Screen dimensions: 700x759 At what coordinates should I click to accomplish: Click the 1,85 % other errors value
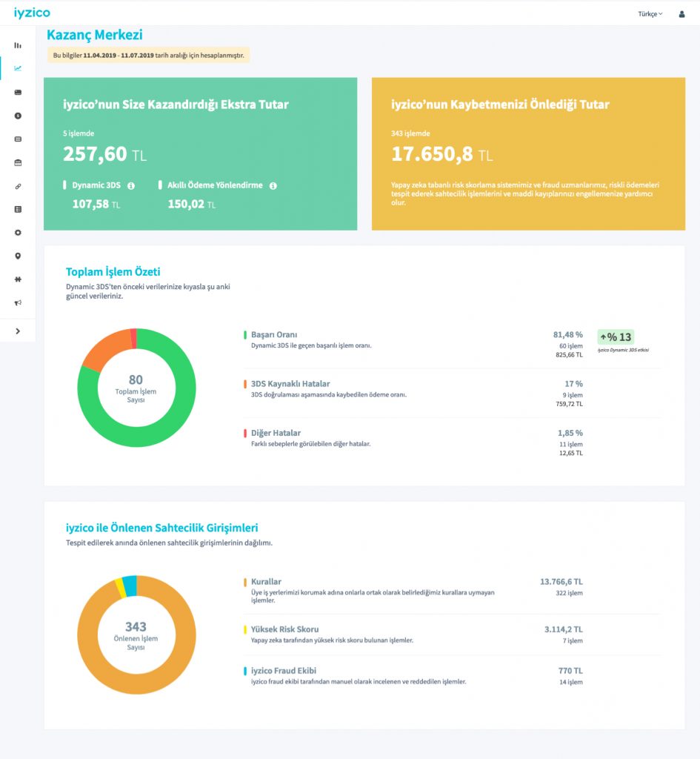coord(570,433)
